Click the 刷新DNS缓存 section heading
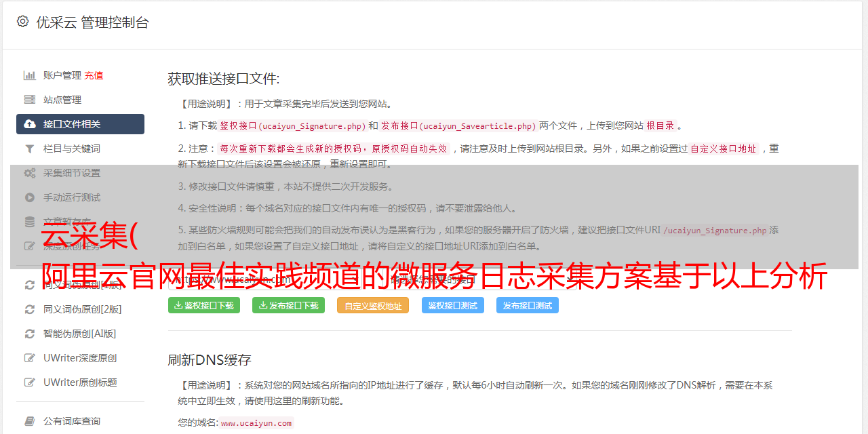 click(x=210, y=359)
